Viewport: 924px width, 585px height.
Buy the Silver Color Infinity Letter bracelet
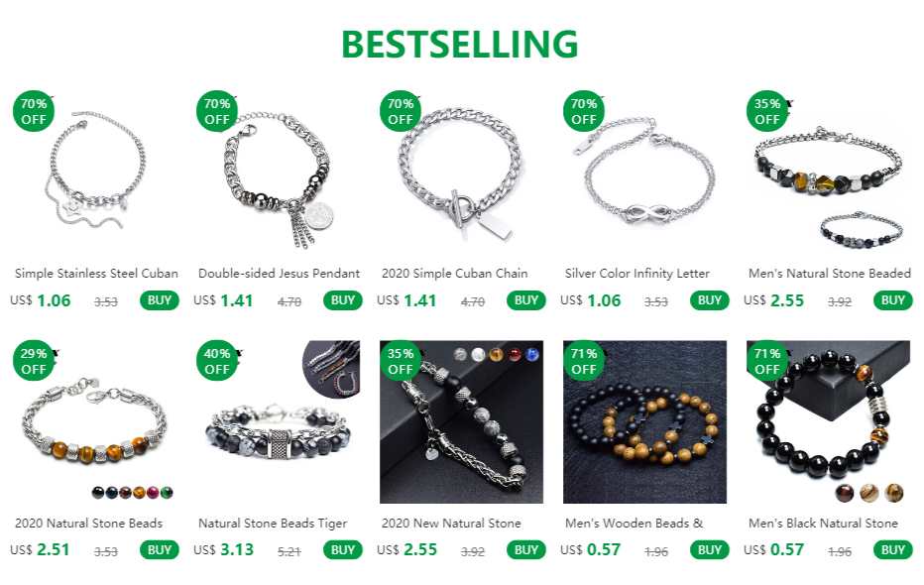click(x=710, y=300)
